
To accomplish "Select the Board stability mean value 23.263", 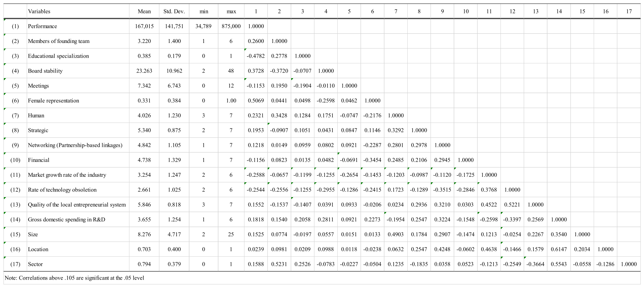I will (144, 71).
